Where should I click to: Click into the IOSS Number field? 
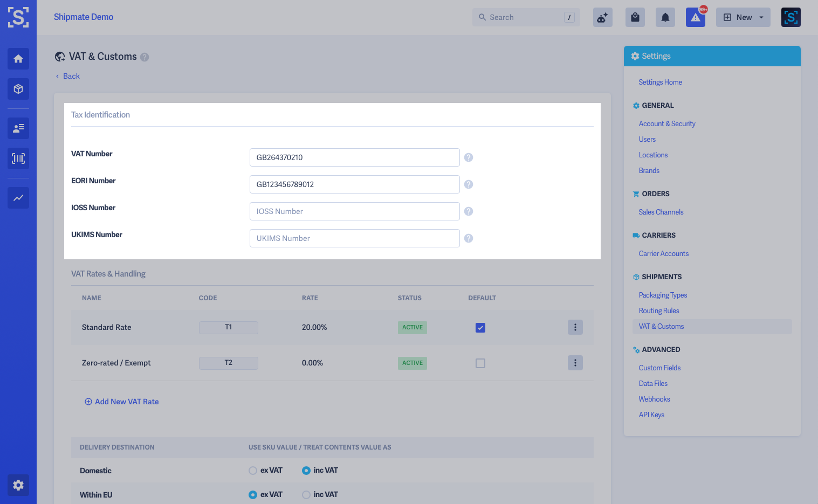point(355,211)
